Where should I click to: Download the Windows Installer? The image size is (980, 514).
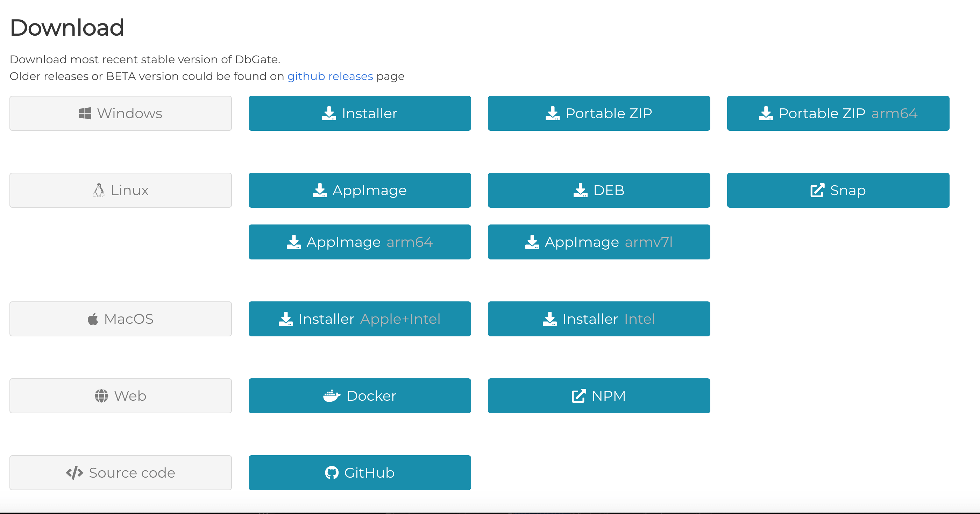click(x=360, y=113)
